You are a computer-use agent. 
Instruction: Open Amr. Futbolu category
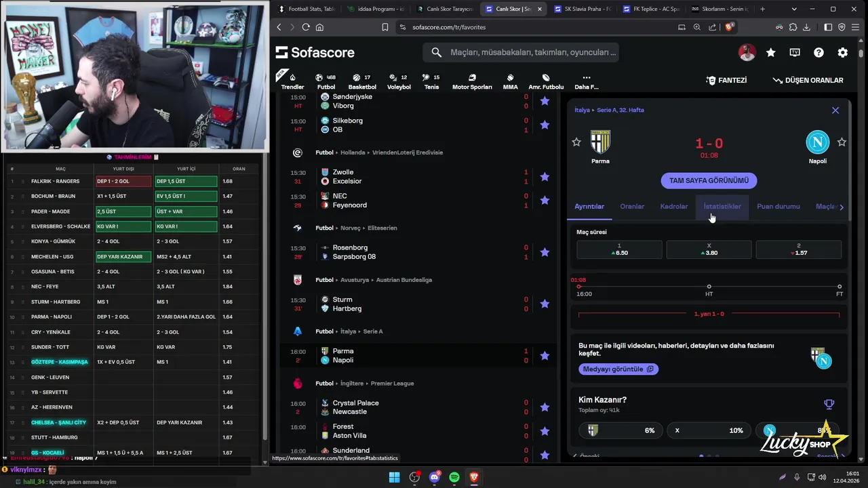click(546, 81)
